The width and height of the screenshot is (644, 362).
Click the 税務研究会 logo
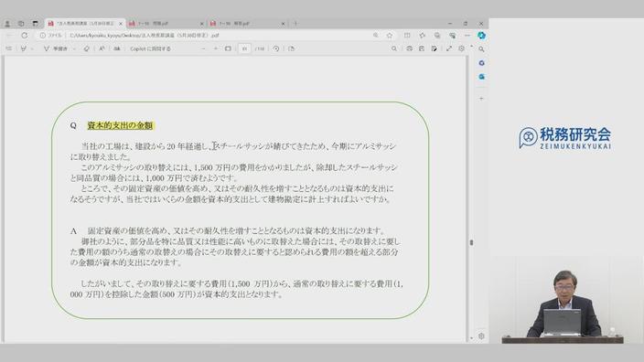tap(564, 137)
